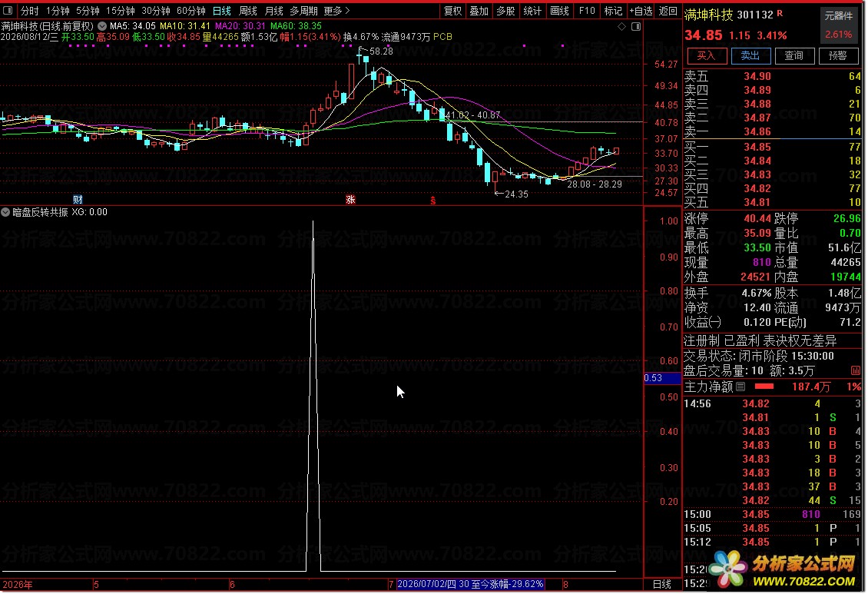Open the list icon next to 主力净额

tap(740, 387)
